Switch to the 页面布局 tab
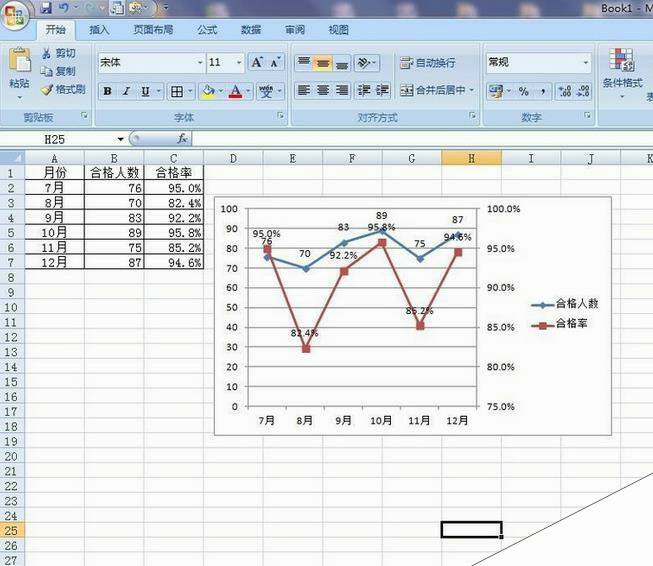 click(153, 30)
